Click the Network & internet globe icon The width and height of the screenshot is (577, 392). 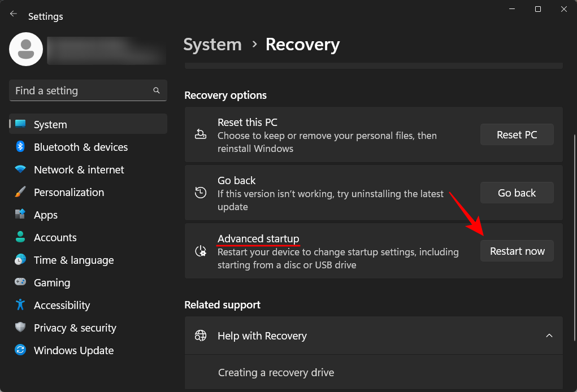coord(20,169)
